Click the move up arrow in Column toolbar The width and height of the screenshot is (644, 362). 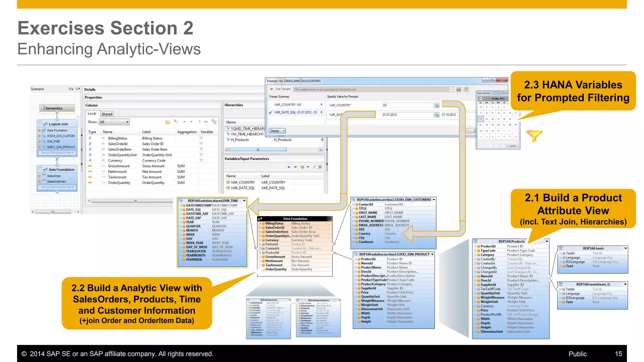[x=184, y=122]
